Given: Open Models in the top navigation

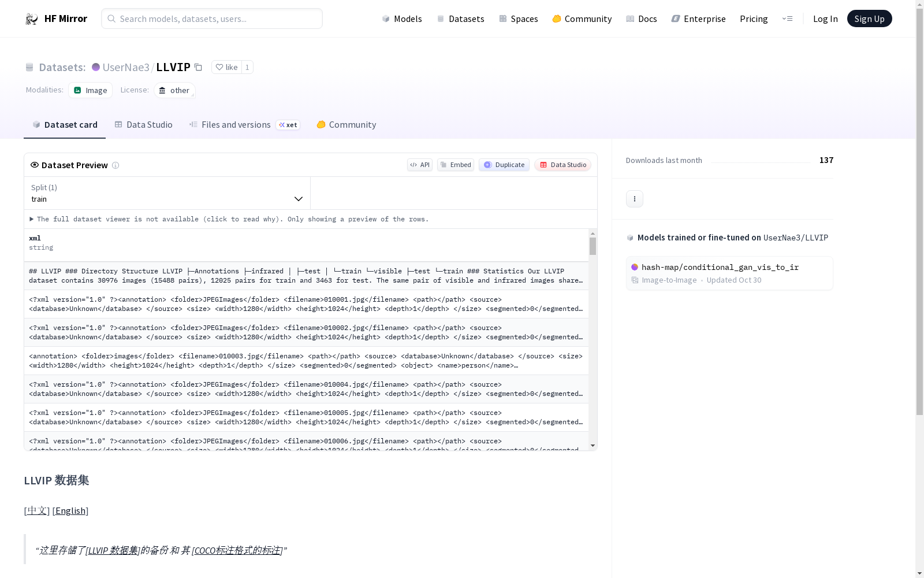Looking at the screenshot, I should click(402, 18).
